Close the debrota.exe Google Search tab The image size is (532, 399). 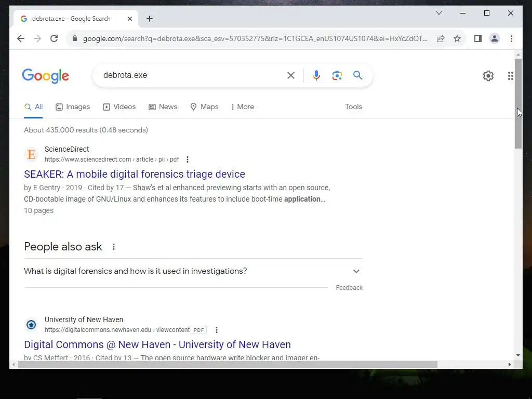pos(129,19)
